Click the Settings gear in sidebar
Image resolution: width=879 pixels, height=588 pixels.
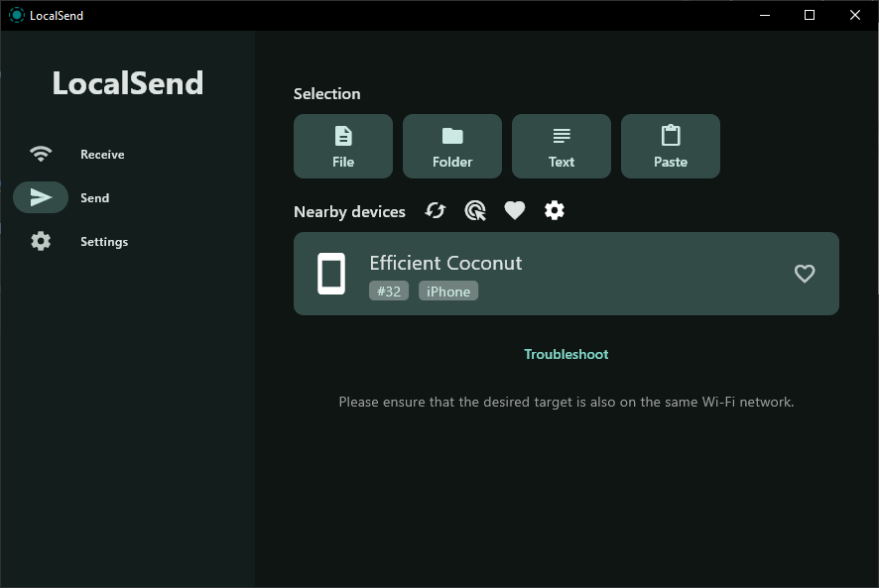(40, 241)
